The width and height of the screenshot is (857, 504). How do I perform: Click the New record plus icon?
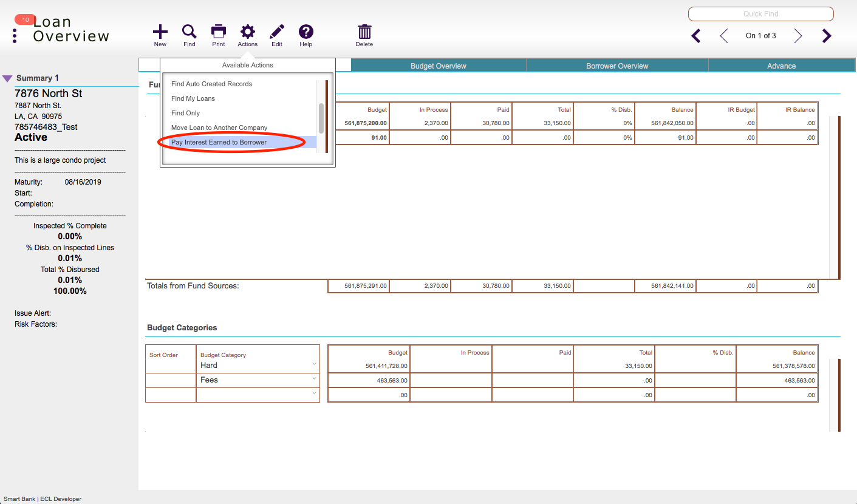point(160,32)
